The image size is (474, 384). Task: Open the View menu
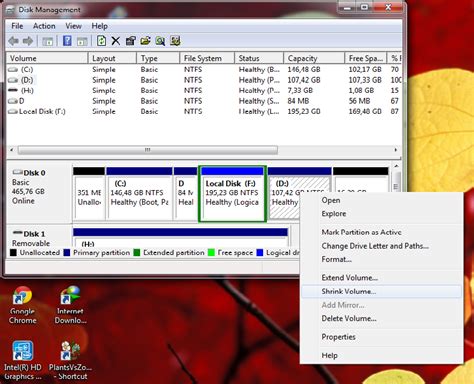73,26
